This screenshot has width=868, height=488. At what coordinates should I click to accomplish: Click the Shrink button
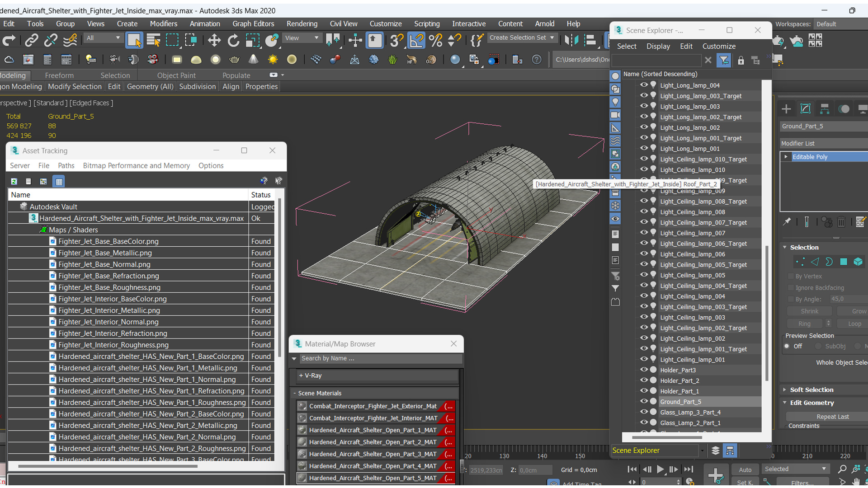pos(809,311)
